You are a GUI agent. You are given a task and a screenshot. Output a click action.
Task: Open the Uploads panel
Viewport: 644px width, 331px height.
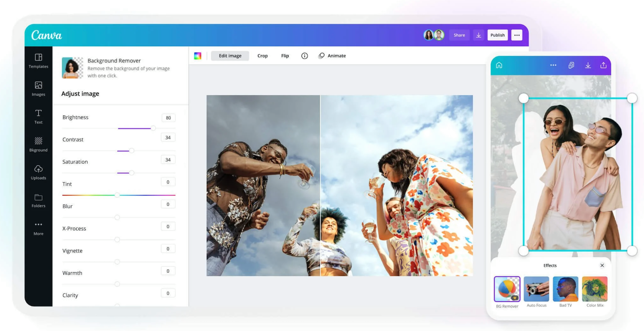click(38, 172)
